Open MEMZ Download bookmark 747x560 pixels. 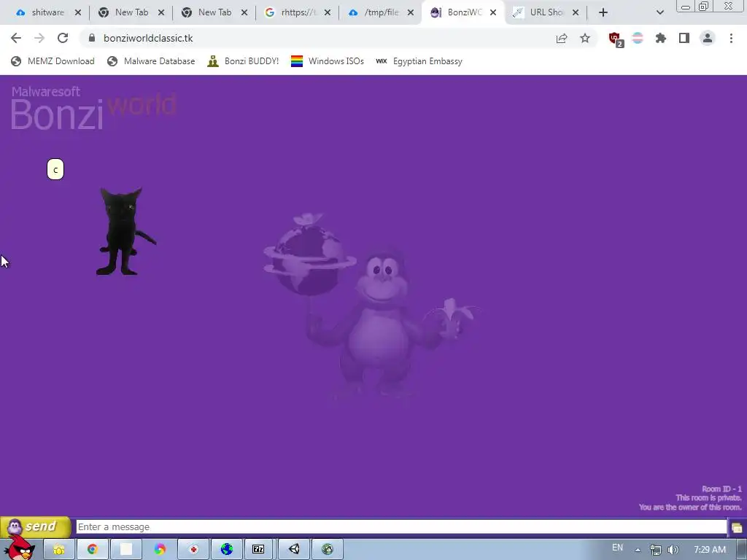click(53, 61)
